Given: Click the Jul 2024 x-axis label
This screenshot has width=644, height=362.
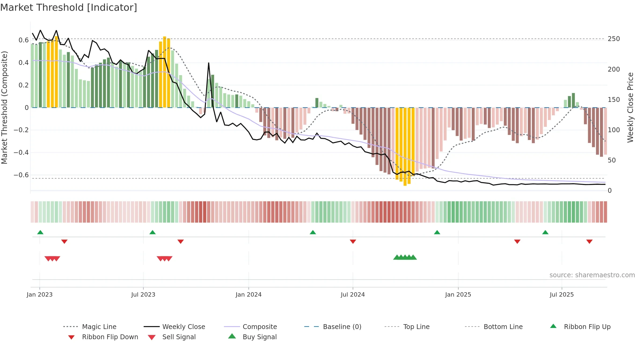Looking at the screenshot, I should tap(353, 295).
